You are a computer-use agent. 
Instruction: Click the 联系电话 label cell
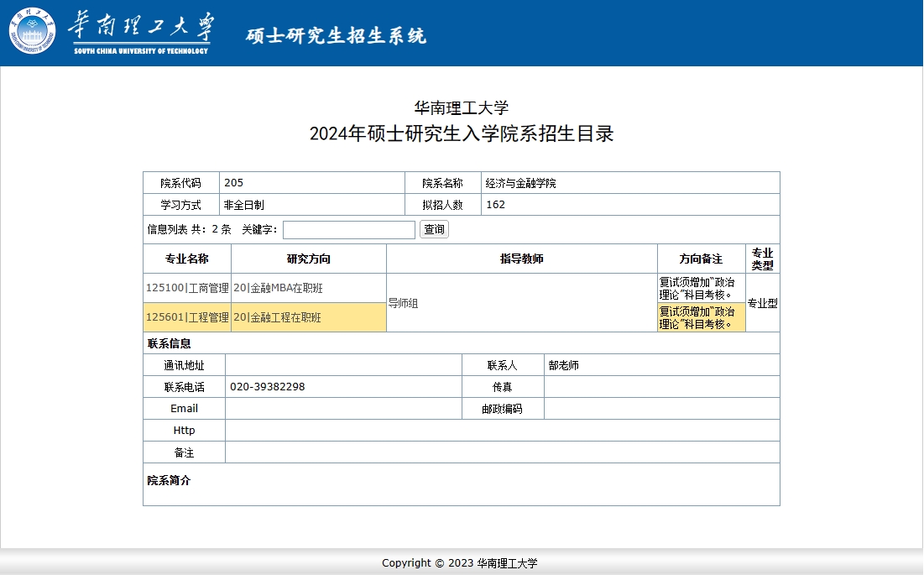click(184, 387)
